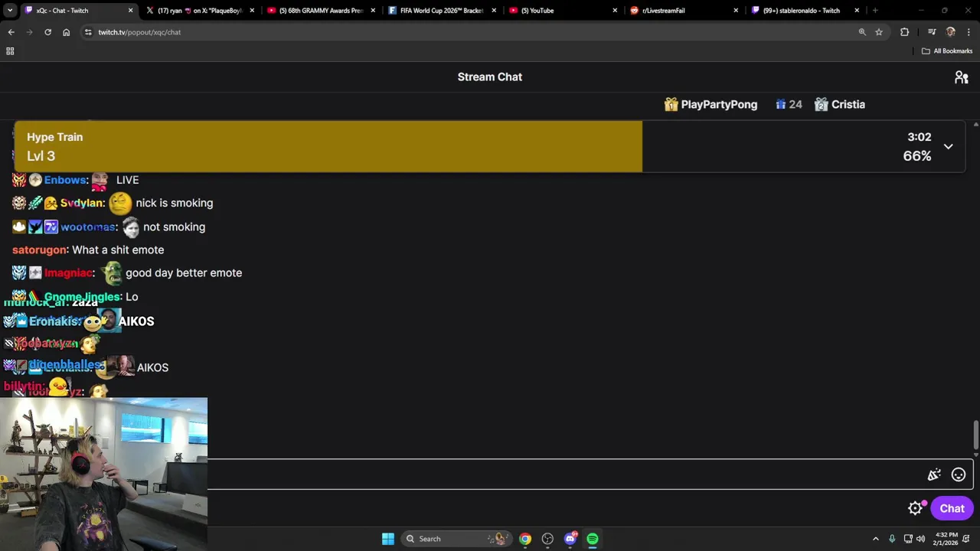Screen dimensions: 980x551
Task: Click Svdylan's yellow emote before 'nick is smoking'
Action: 120,203
